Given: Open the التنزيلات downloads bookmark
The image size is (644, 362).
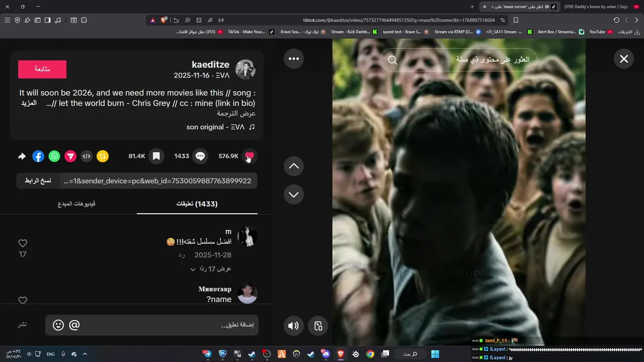Looking at the screenshot, I should [x=629, y=32].
